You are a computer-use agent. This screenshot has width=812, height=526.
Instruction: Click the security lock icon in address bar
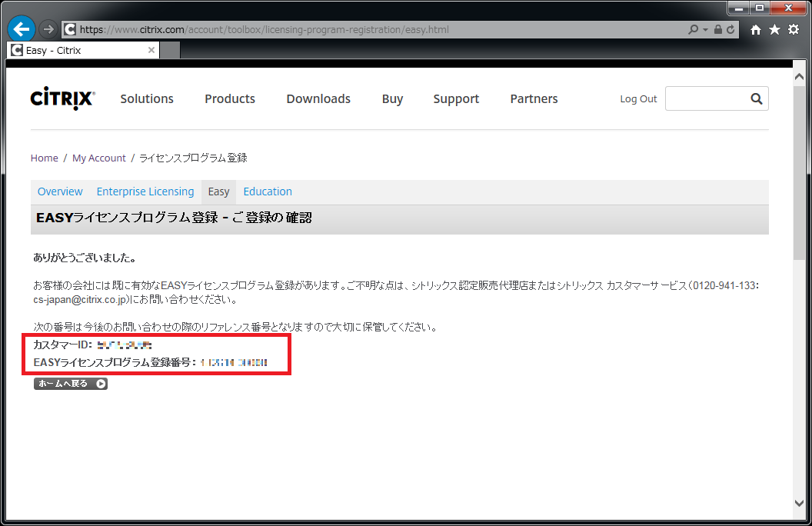coord(717,29)
